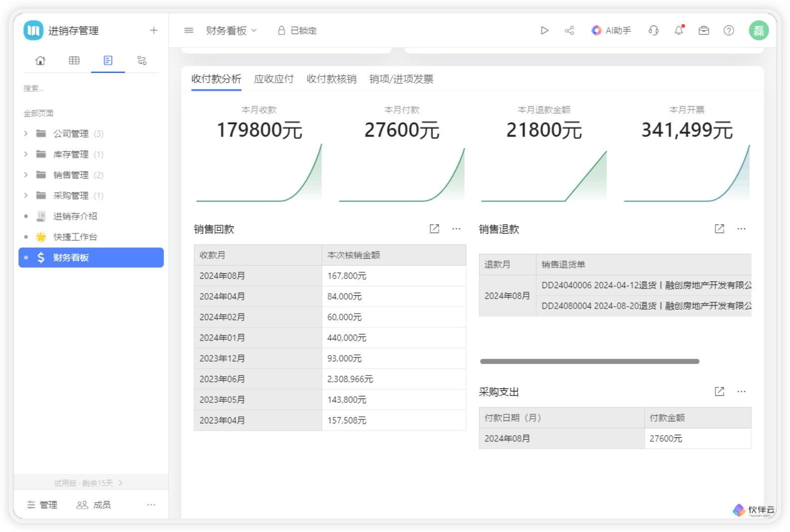Click the DD24080004 return order entry
This screenshot has height=532, width=790.
(x=644, y=306)
